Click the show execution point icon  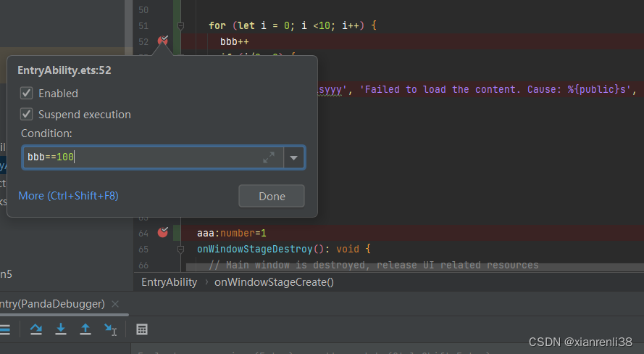pos(5,329)
